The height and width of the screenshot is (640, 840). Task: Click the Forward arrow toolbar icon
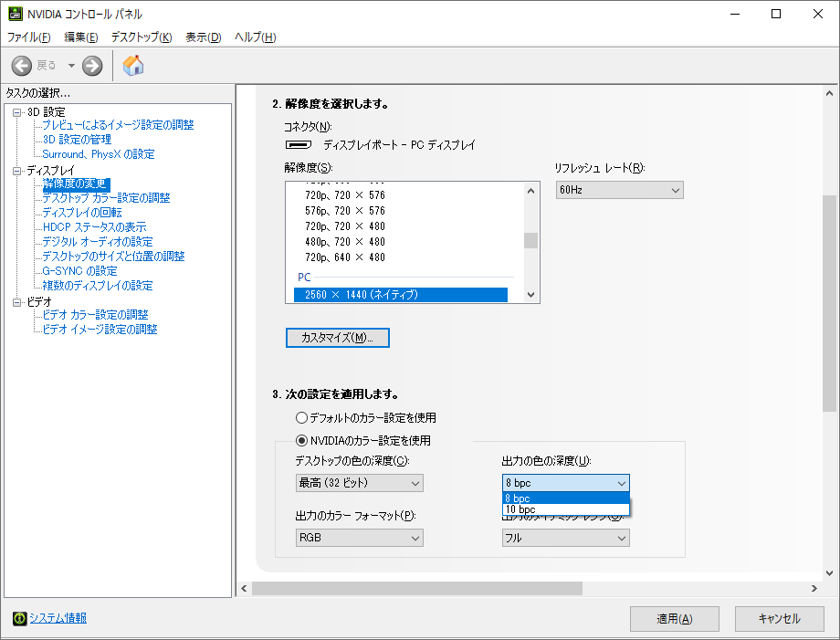point(92,66)
